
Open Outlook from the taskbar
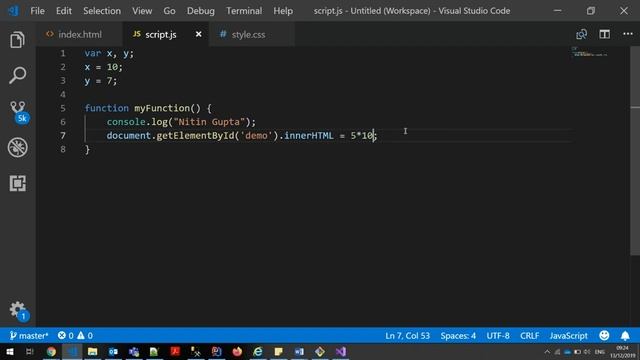point(113,351)
